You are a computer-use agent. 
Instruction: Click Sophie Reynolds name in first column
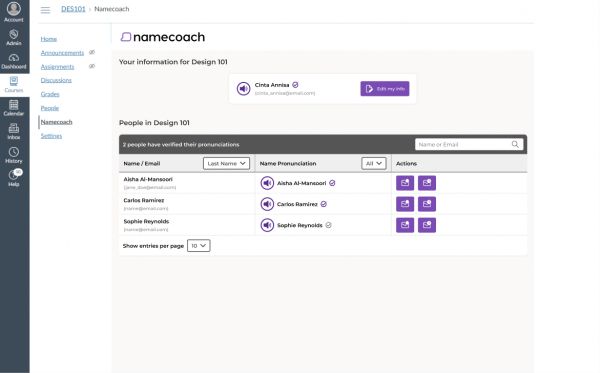146,221
